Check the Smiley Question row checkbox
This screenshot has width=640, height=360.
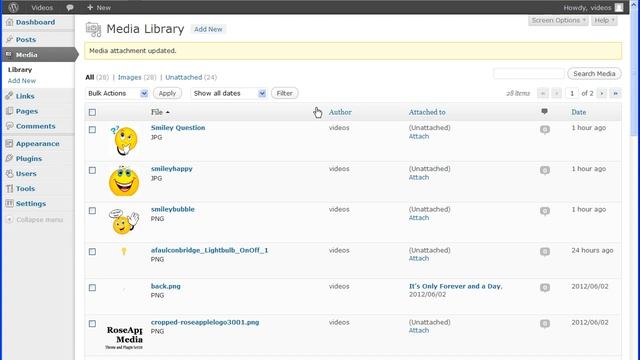point(92,129)
